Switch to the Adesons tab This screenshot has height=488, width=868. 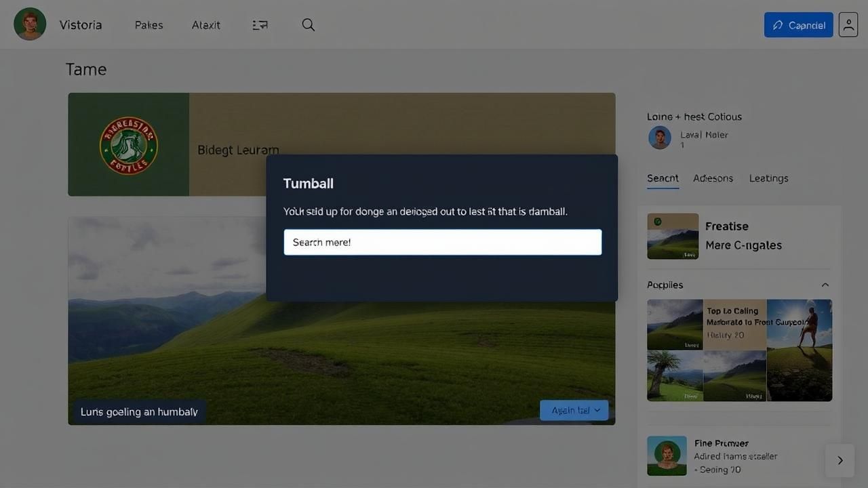pos(713,178)
